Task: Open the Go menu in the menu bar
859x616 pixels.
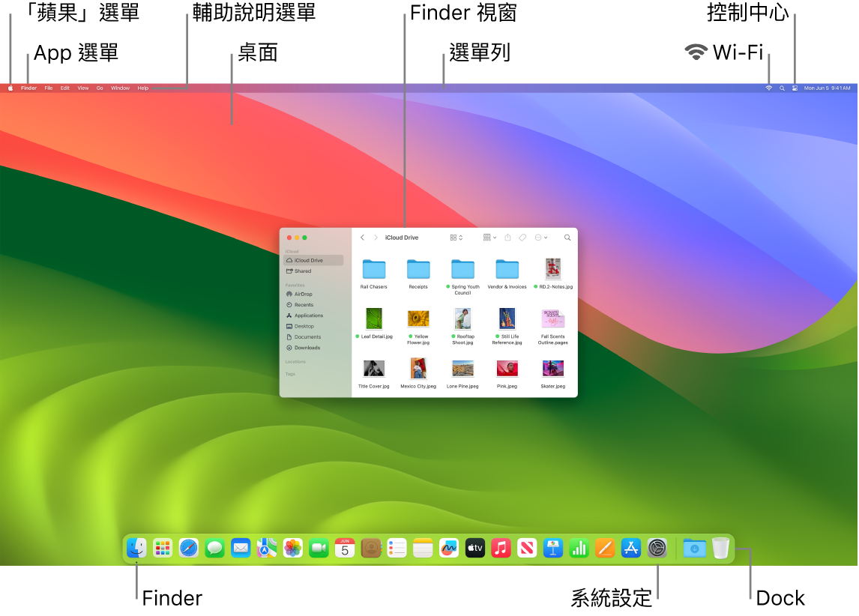Action: [100, 88]
